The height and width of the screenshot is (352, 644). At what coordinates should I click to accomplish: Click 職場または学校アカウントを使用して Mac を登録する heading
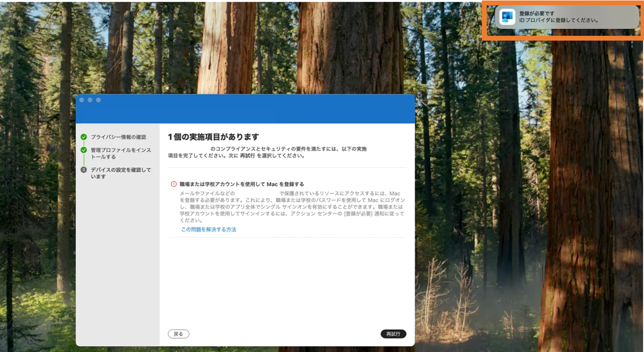[242, 184]
